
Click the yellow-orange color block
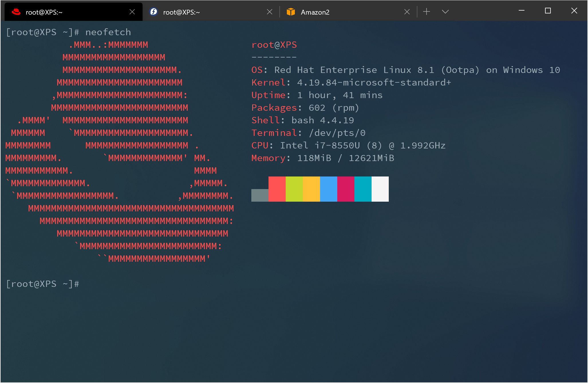coord(311,189)
